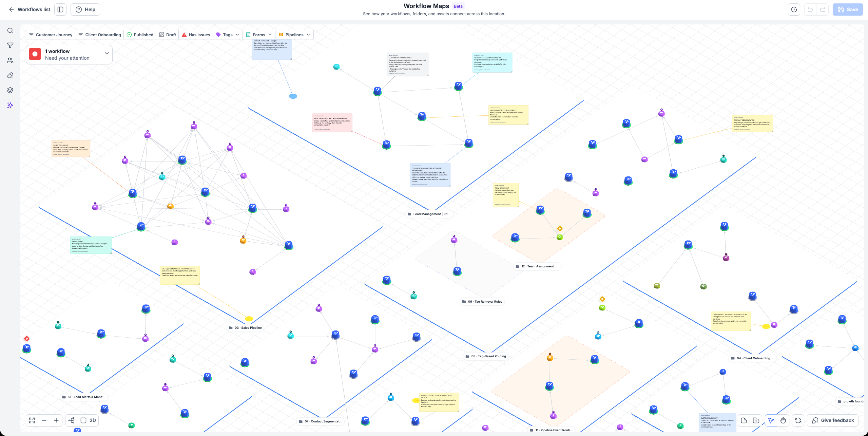Open the Pipelines dropdown filter
The image size is (868, 436).
pos(294,35)
